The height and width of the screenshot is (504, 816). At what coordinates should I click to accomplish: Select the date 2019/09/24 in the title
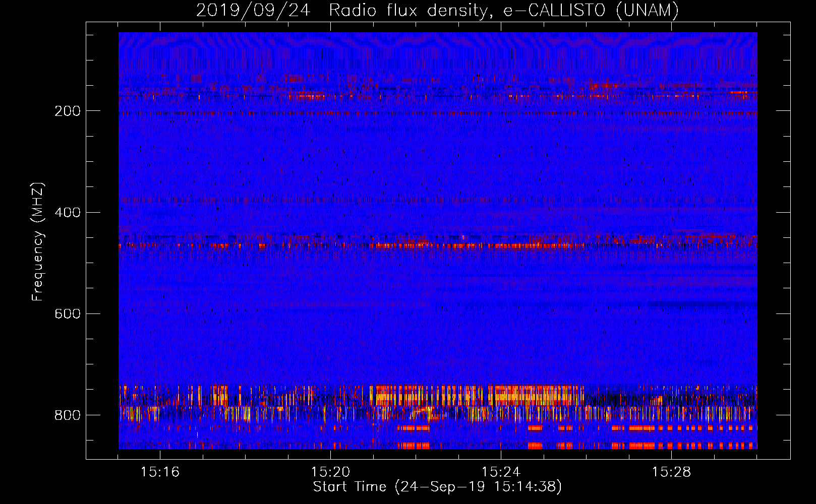tap(253, 10)
